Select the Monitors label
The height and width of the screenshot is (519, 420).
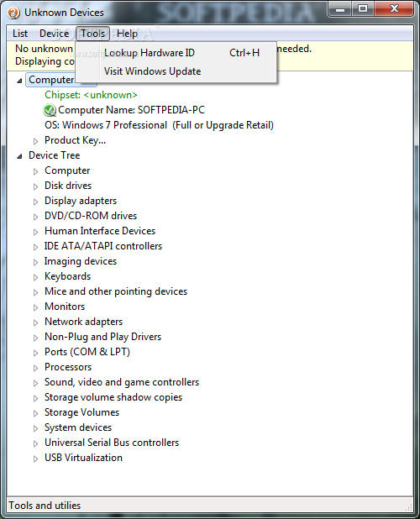coord(65,307)
